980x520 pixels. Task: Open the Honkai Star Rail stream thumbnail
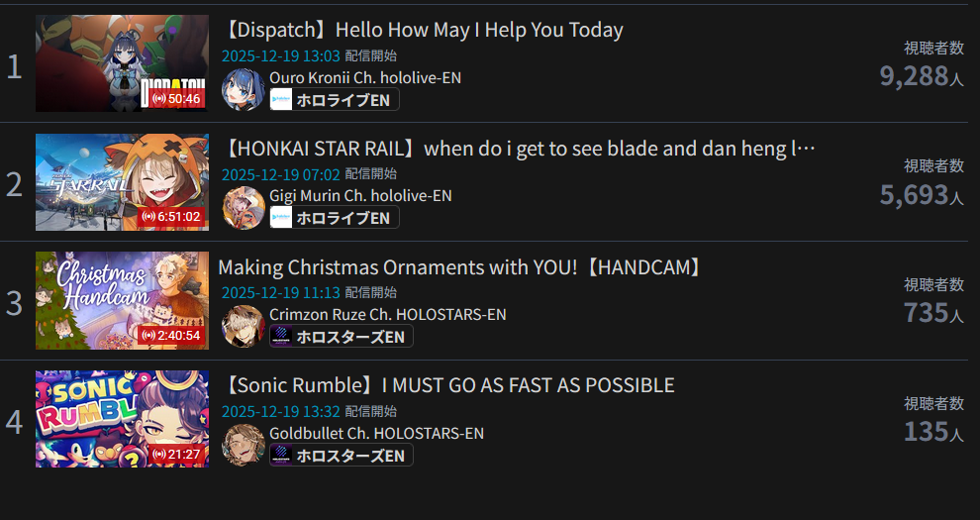click(122, 182)
